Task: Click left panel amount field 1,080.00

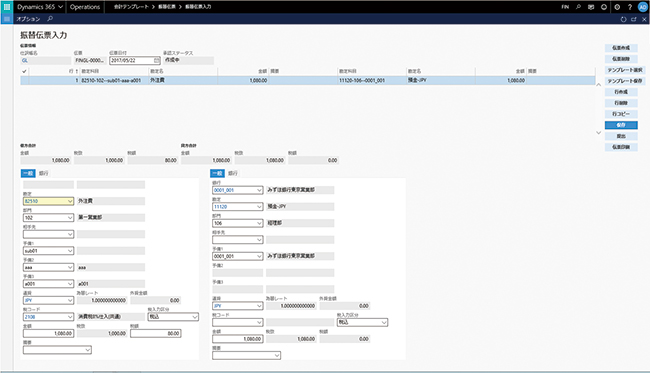Action: (49, 334)
